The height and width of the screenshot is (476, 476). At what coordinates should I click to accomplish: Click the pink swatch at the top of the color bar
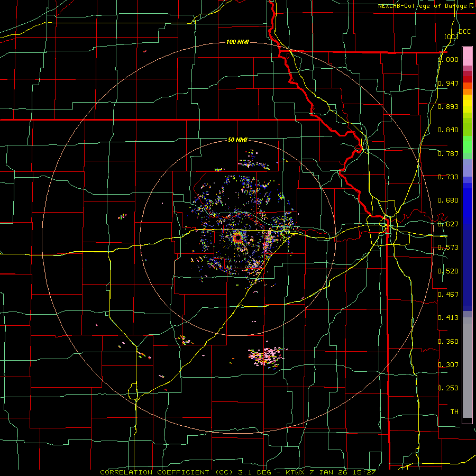[x=467, y=57]
